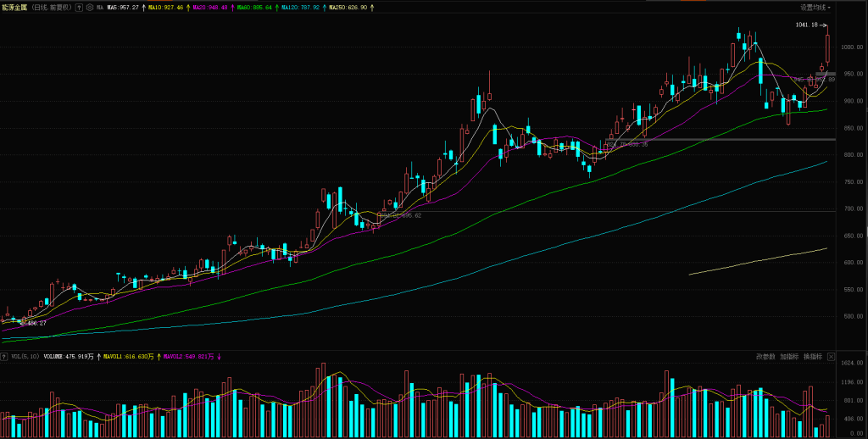The image size is (868, 439).
Task: Select the MA5 indicator value label
Action: tap(123, 7)
